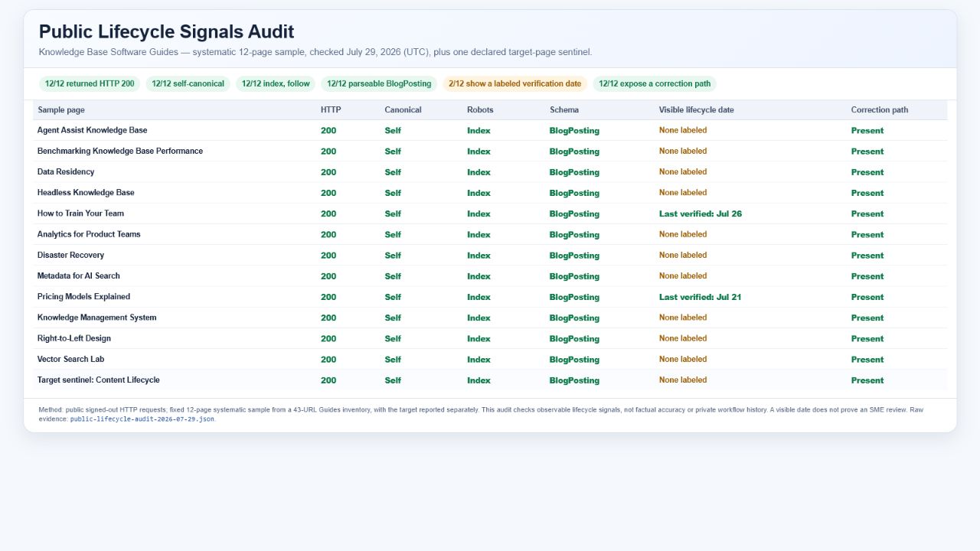Click 'Self' in the Headless Knowledge Base row
The width and height of the screenshot is (980, 551).
(x=393, y=193)
